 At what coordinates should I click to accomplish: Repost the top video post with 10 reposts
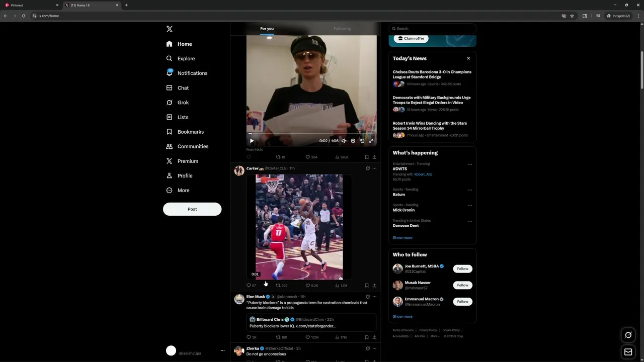pos(280,157)
